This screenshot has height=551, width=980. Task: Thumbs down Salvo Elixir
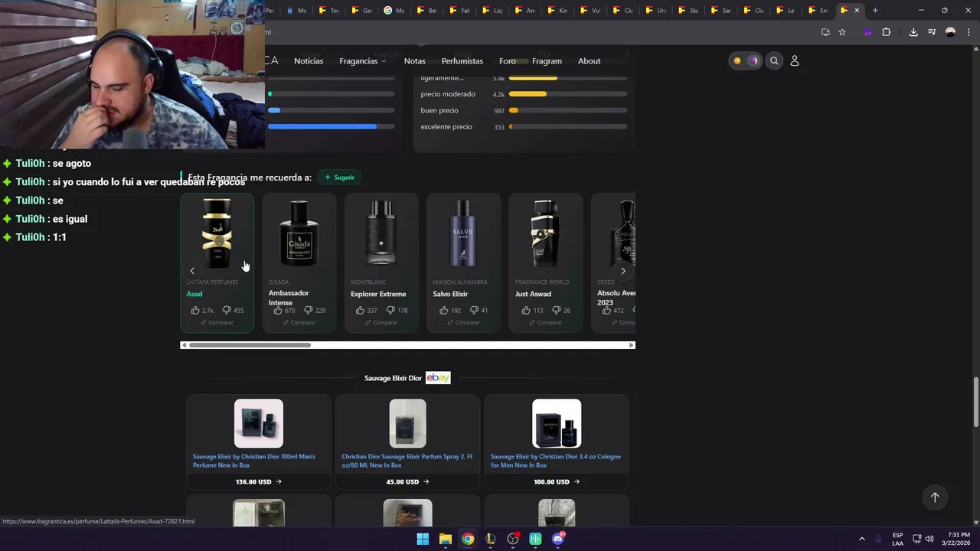coord(474,310)
